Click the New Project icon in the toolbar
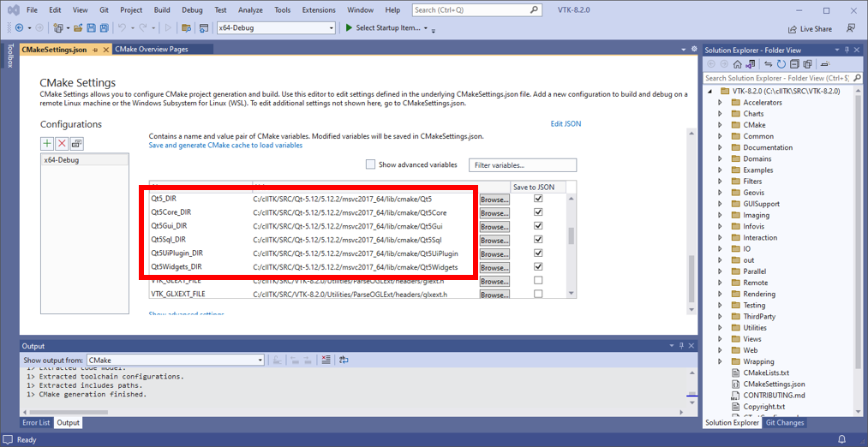Image resolution: width=868 pixels, height=447 pixels. (x=58, y=27)
